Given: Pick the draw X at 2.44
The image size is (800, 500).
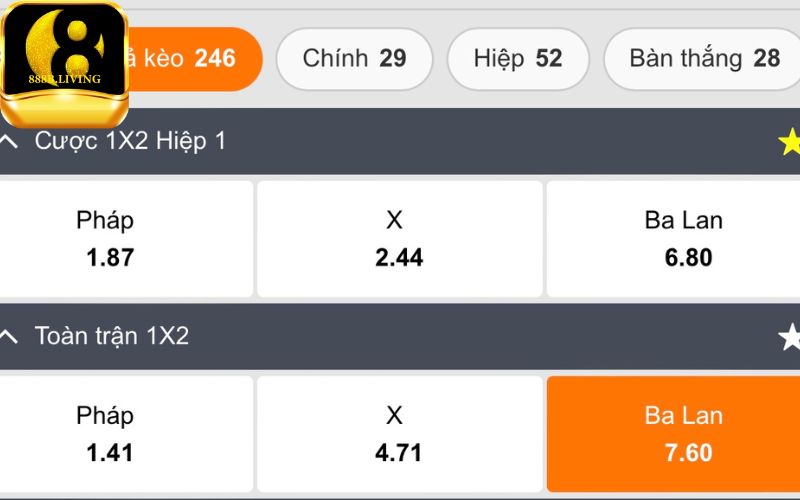Looking at the screenshot, I should 400,238.
